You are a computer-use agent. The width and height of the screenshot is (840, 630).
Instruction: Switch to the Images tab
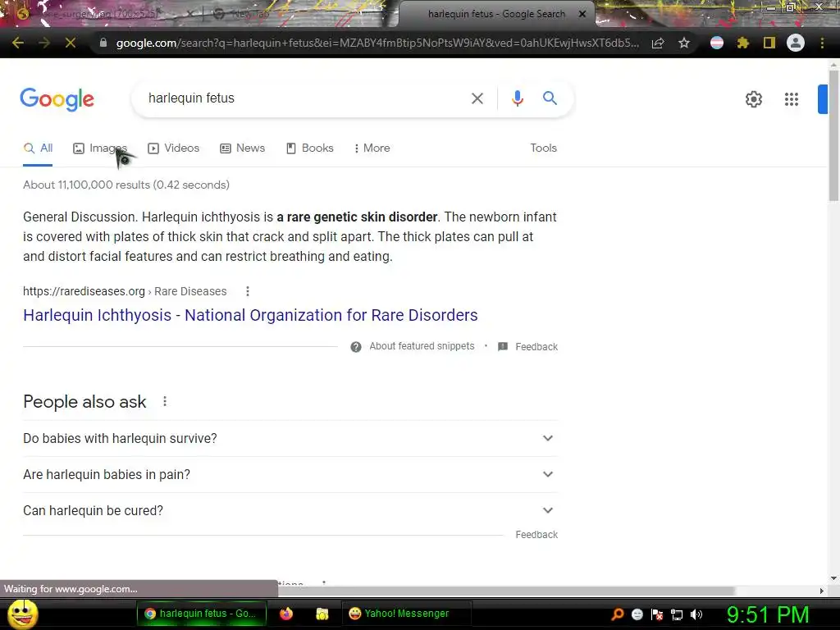click(100, 148)
